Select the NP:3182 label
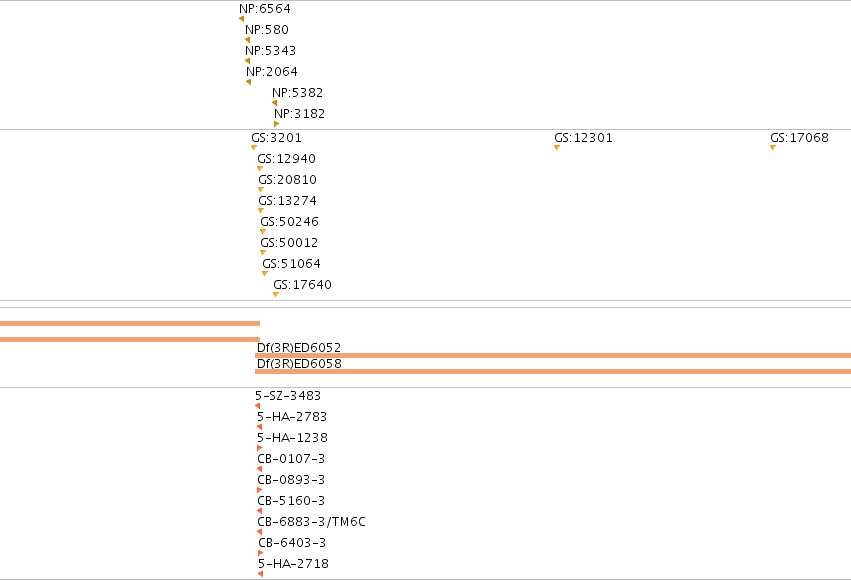 pos(300,114)
